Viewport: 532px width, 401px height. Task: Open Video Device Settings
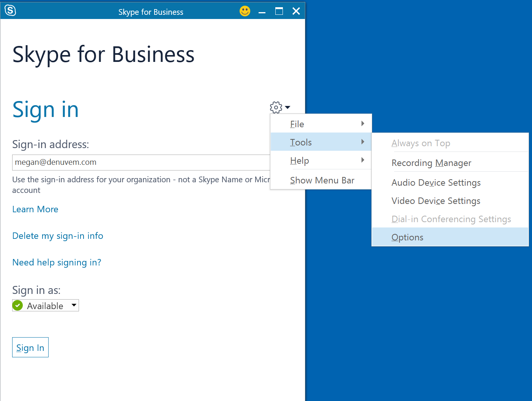click(x=450, y=200)
